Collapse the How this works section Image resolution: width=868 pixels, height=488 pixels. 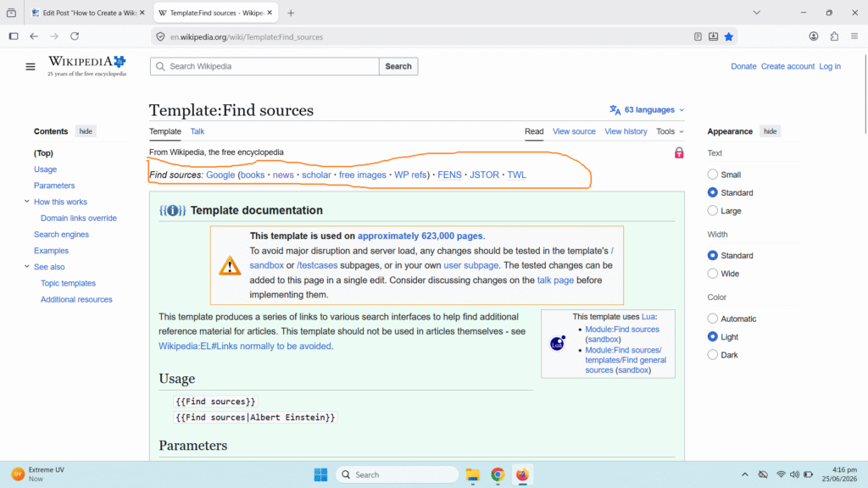point(26,202)
